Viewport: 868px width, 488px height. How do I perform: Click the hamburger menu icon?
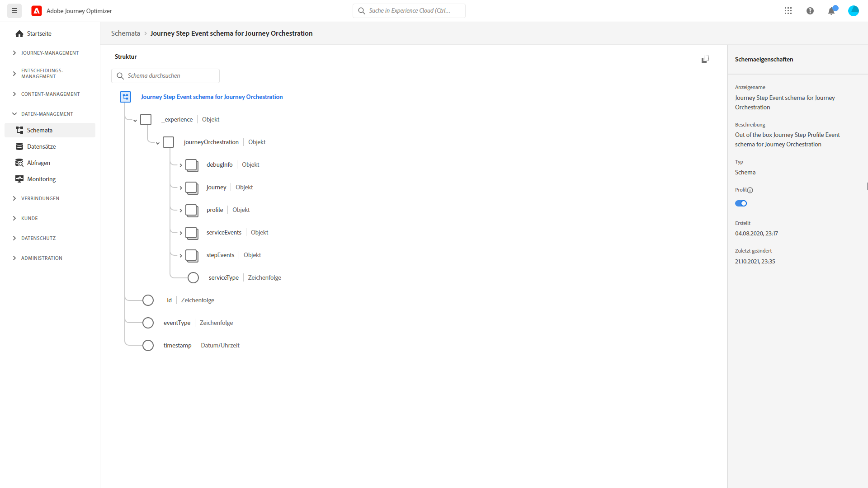pyautogui.click(x=14, y=11)
